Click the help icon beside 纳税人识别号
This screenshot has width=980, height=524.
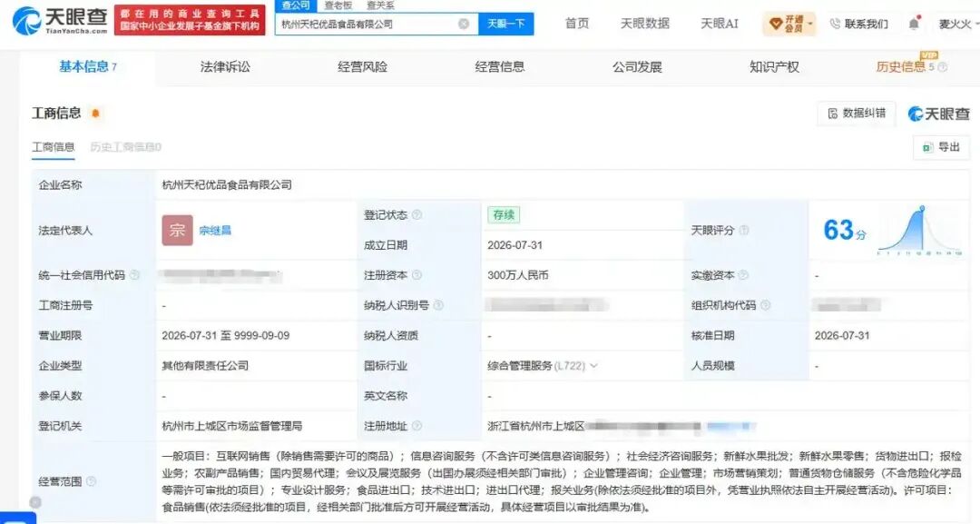tap(438, 305)
